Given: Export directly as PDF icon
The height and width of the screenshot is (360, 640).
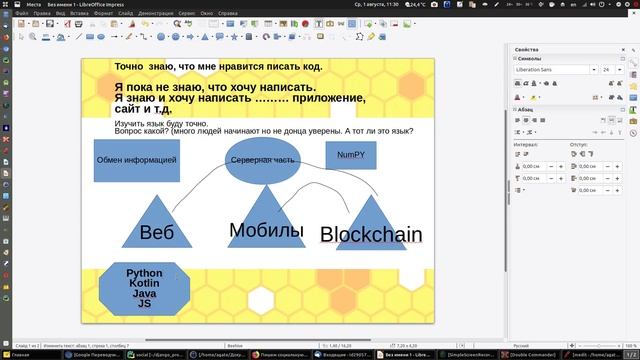Looking at the screenshot, I should 68,24.
